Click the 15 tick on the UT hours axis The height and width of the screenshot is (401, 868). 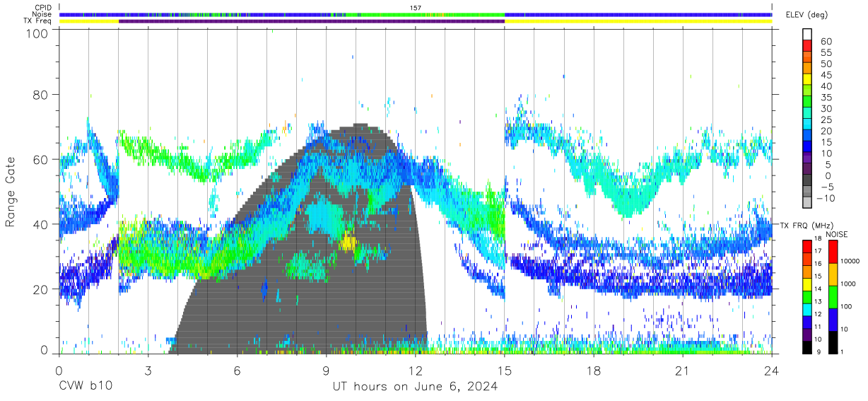[x=504, y=370]
